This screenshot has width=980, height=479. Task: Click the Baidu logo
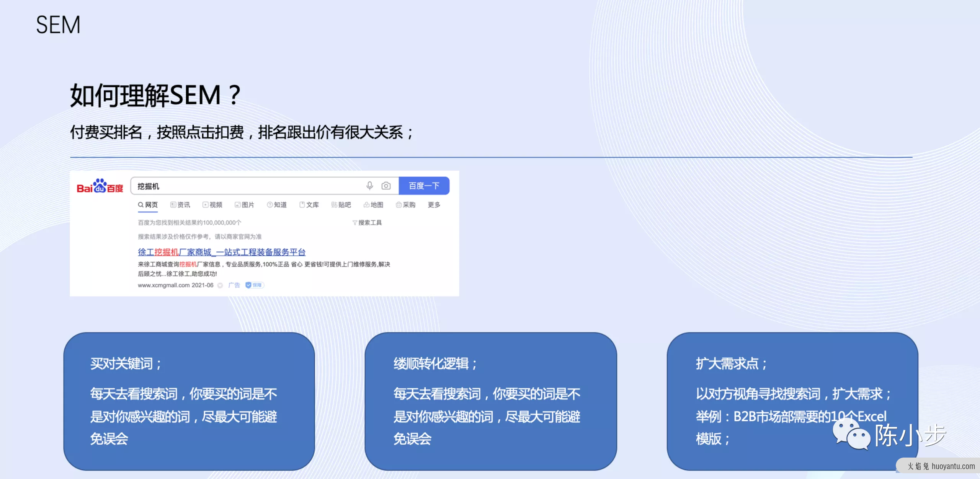tap(100, 186)
